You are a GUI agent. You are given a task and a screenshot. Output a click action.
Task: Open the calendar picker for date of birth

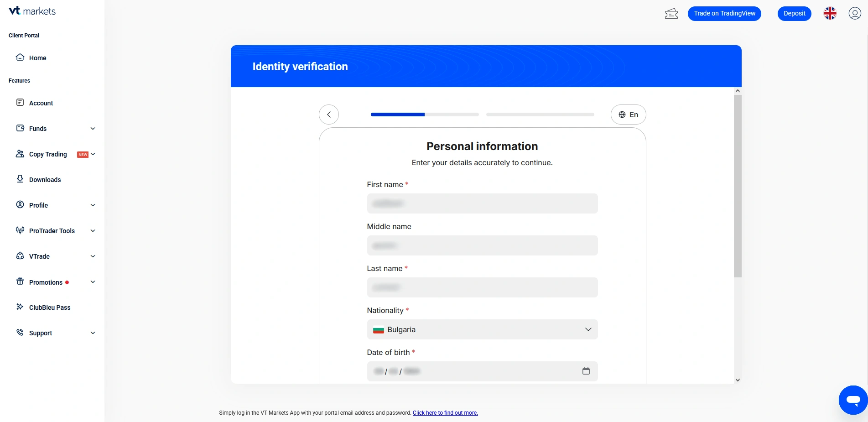pos(586,371)
